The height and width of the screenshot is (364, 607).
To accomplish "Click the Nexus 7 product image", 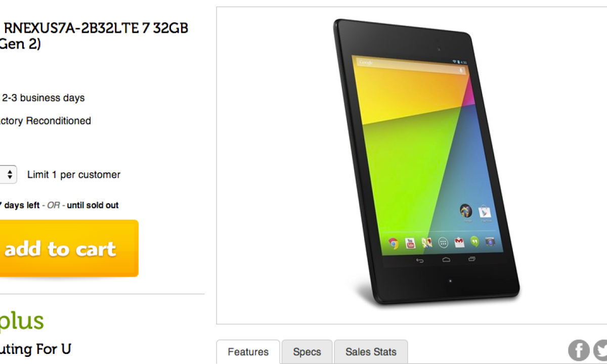I will pos(426,162).
